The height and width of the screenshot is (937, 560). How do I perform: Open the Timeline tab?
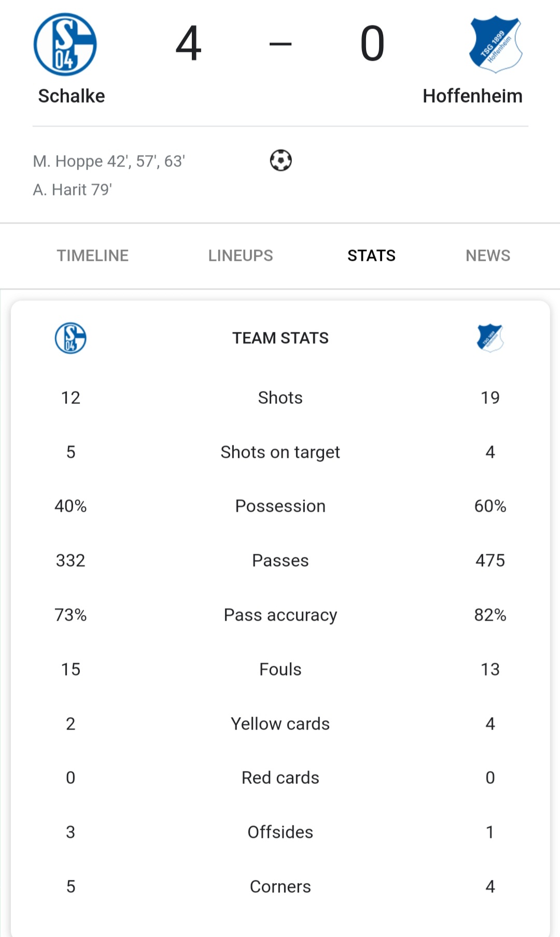(x=93, y=256)
